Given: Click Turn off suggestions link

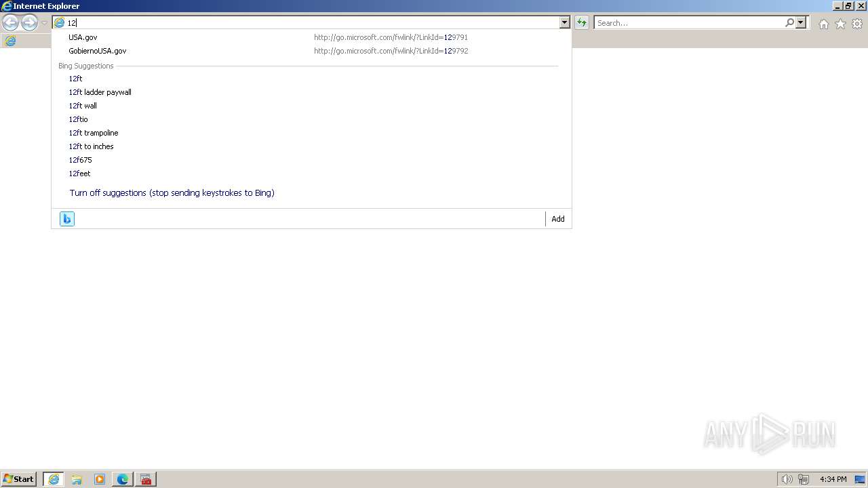Looking at the screenshot, I should point(172,193).
